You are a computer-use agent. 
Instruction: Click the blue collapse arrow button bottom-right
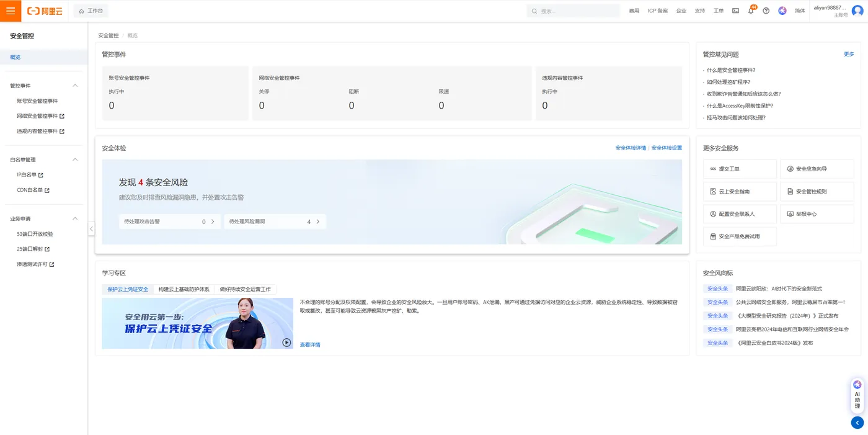point(857,423)
